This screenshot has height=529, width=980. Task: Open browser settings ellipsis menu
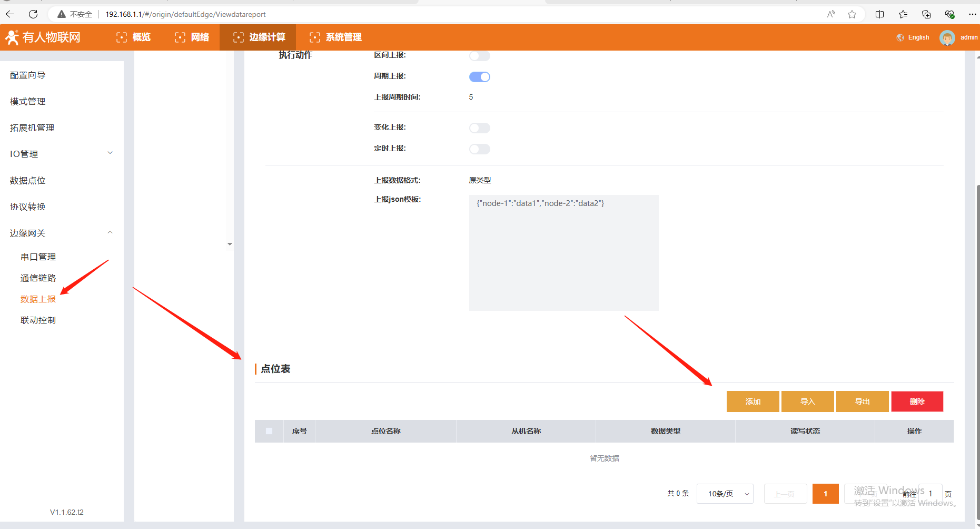click(x=972, y=14)
